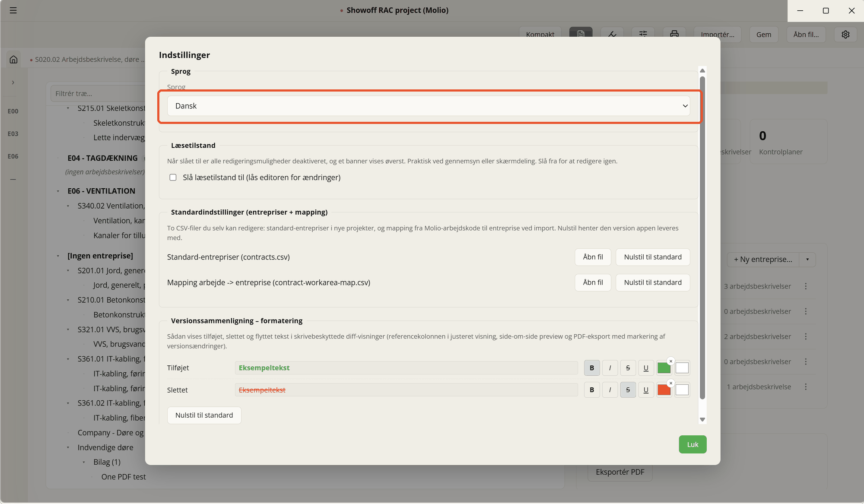Screen dimensions: 864x504
Task: Select E06 in the left sidebar
Action: (x=13, y=156)
